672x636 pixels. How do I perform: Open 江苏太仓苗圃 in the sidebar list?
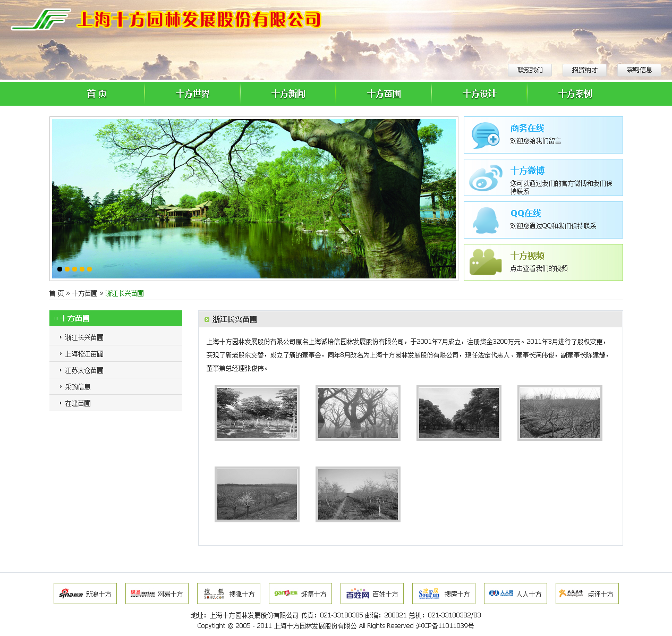click(x=84, y=370)
